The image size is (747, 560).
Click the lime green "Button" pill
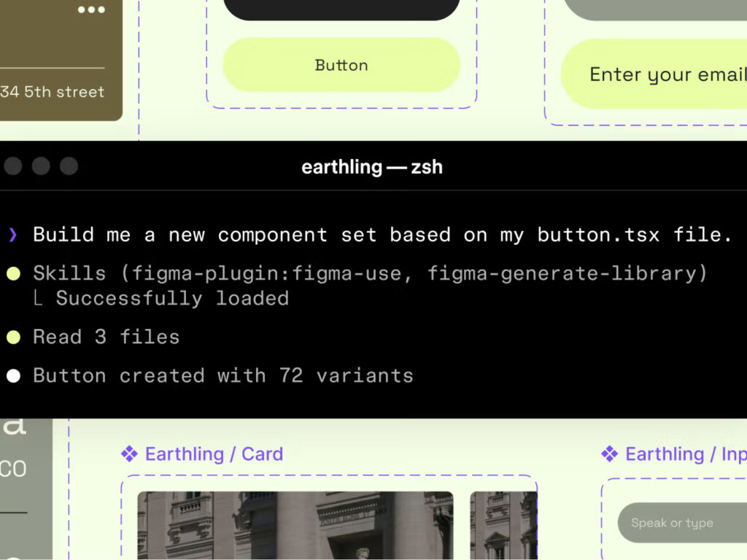coord(341,65)
